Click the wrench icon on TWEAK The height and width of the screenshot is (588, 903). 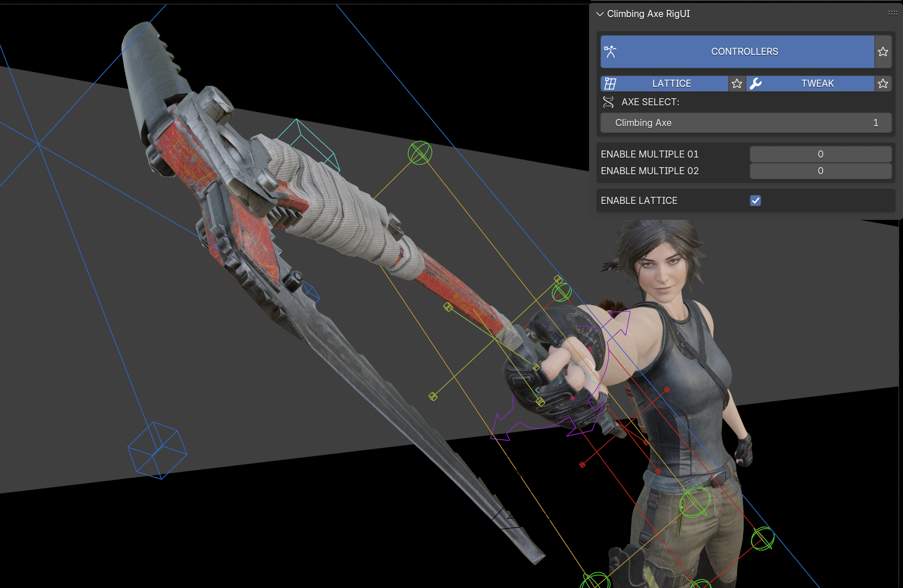755,84
